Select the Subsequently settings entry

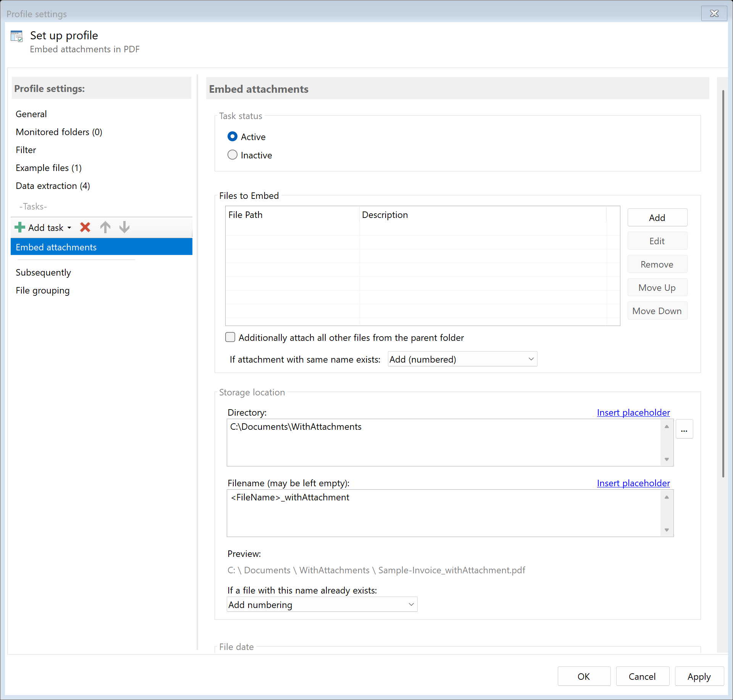pyautogui.click(x=43, y=272)
